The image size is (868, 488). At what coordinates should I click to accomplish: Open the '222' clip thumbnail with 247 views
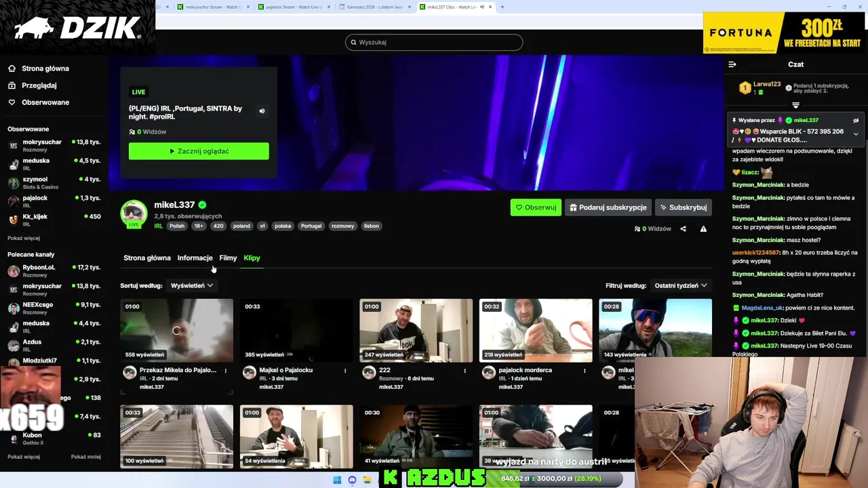click(x=416, y=331)
